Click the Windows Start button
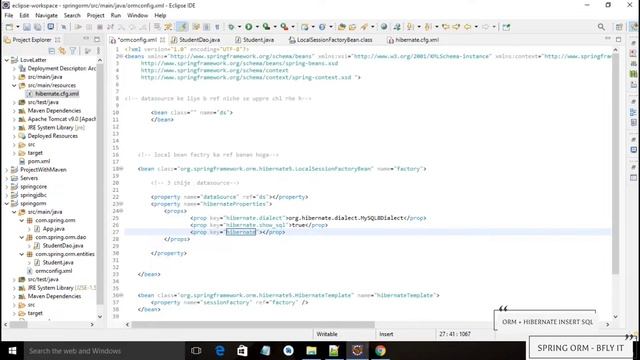 coord(12,351)
